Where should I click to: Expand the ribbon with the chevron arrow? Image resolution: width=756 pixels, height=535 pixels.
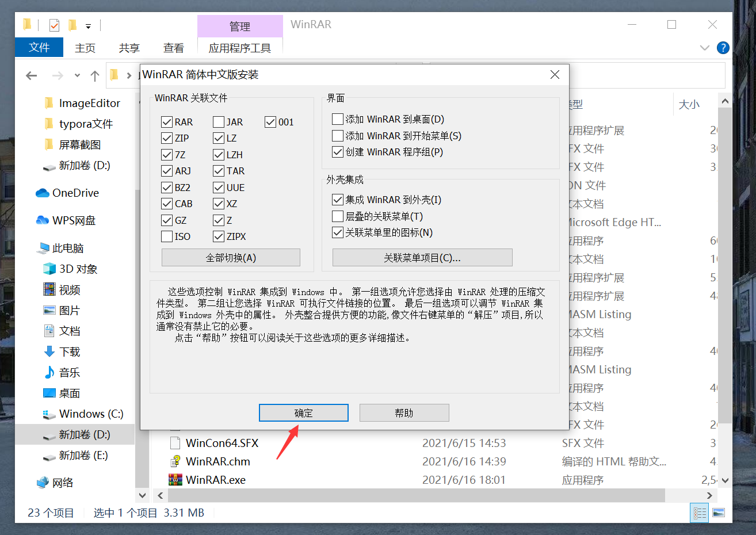pyautogui.click(x=704, y=48)
